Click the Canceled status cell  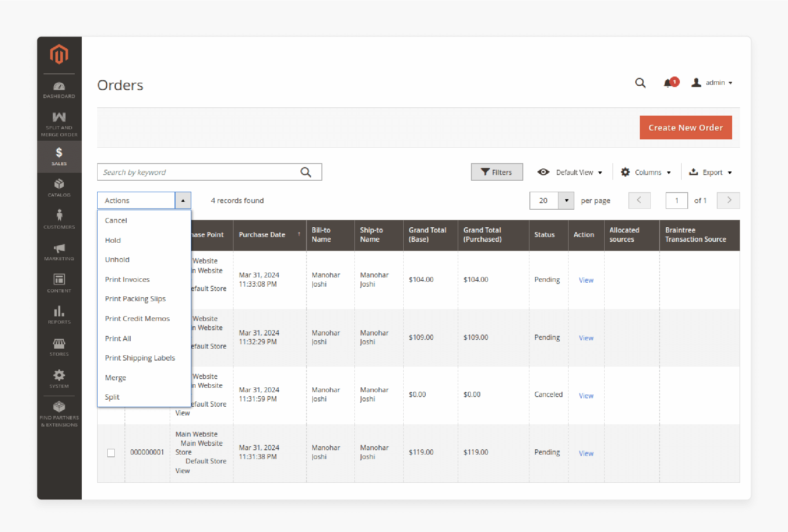click(x=548, y=394)
